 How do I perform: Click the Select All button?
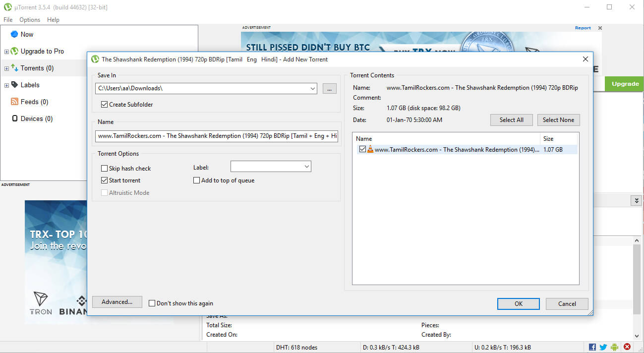(512, 120)
